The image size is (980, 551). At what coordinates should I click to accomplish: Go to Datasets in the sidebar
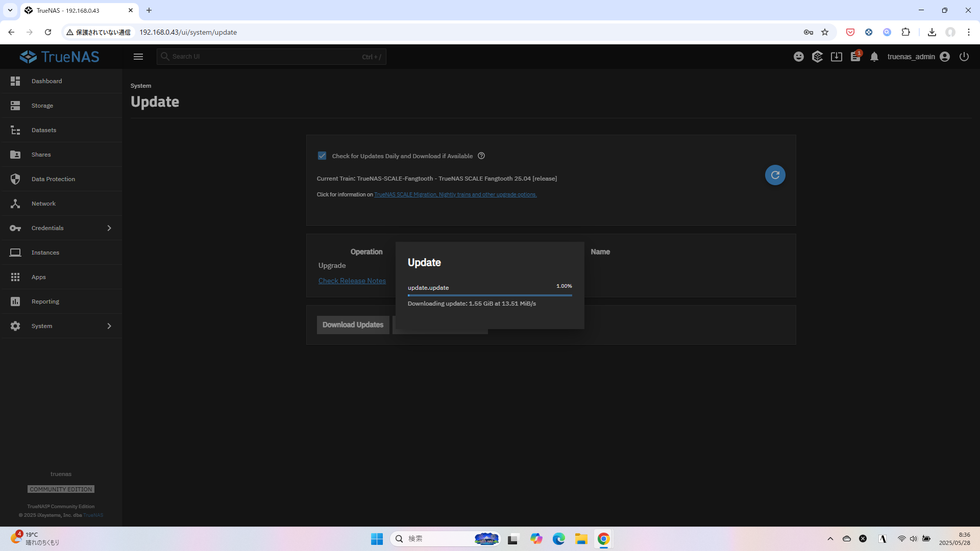click(x=61, y=130)
